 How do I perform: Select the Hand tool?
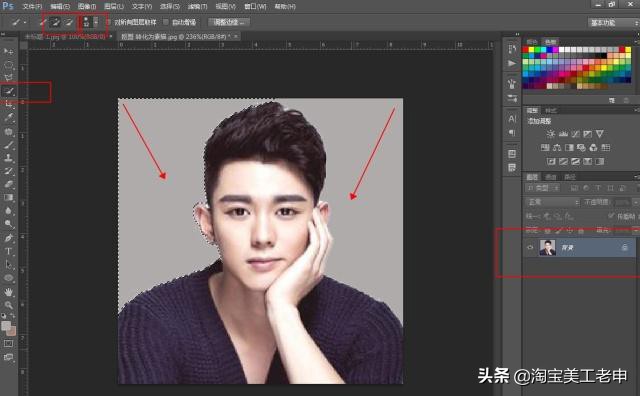(8, 292)
